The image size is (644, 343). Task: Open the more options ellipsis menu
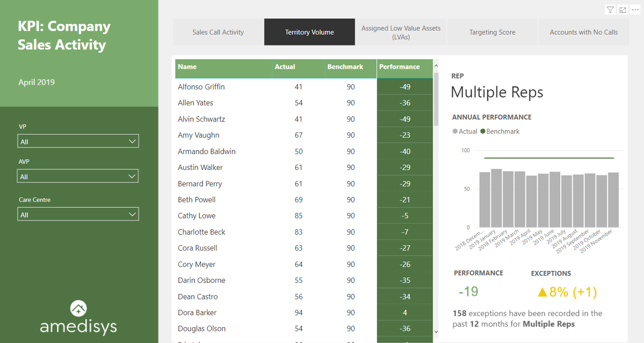click(635, 10)
